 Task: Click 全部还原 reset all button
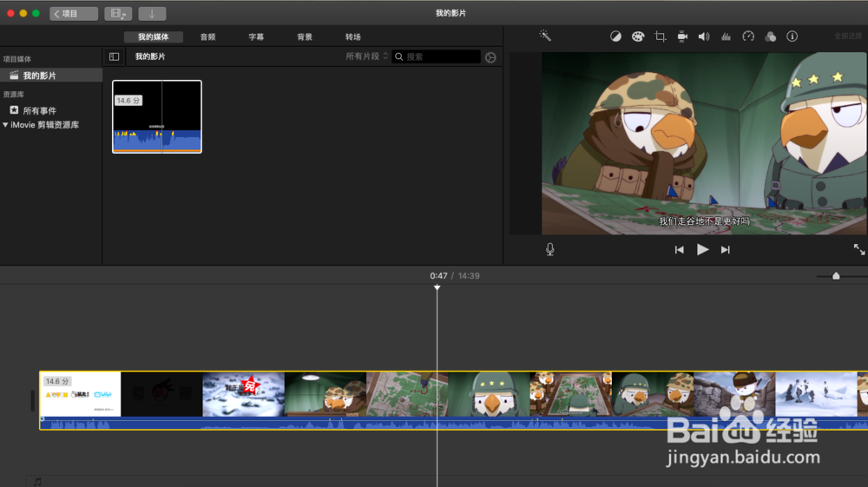[x=849, y=36]
